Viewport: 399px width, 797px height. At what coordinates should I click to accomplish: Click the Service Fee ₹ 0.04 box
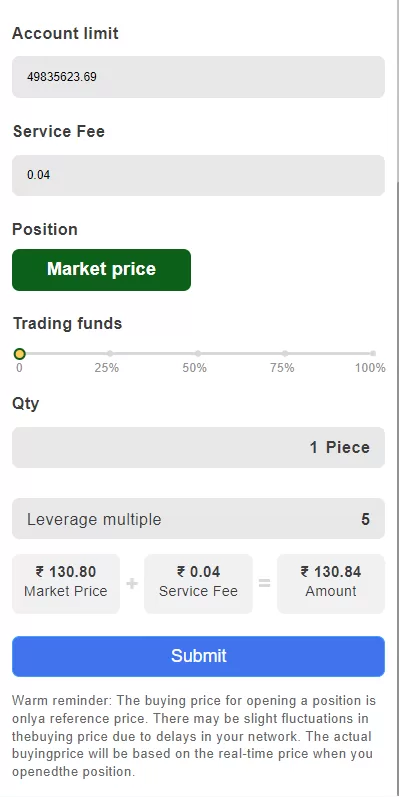pyautogui.click(x=198, y=584)
